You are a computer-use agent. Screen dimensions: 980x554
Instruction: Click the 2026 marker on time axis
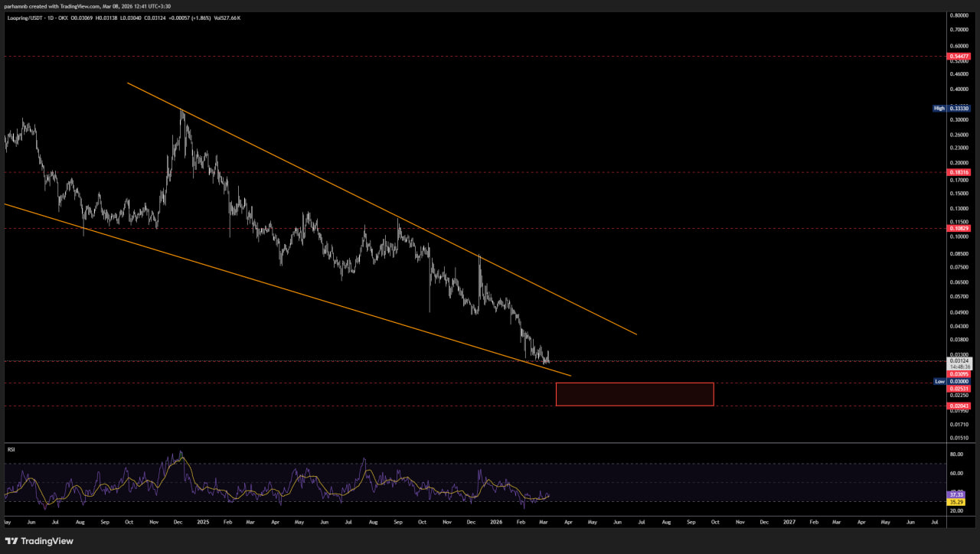pyautogui.click(x=497, y=522)
